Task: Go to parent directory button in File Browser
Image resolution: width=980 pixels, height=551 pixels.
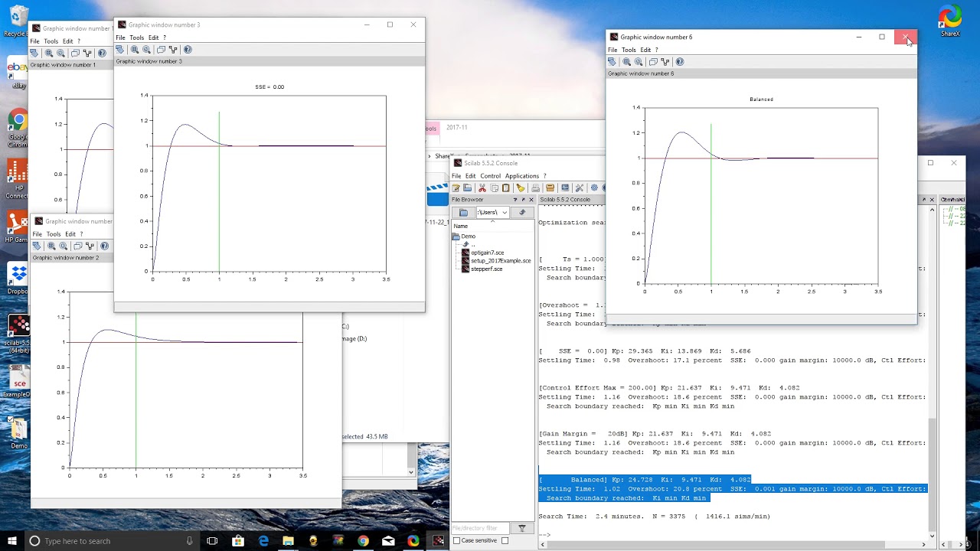Action: [522, 213]
